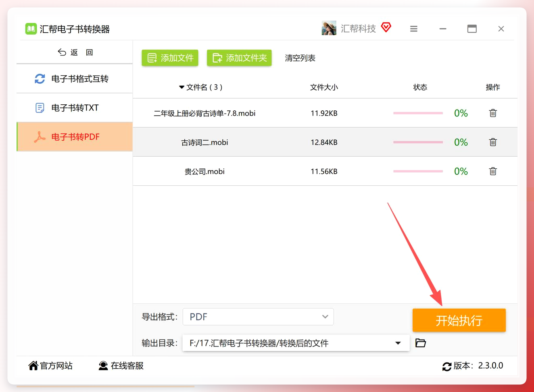Image resolution: width=534 pixels, height=392 pixels.
Task: Select file 古诗词二.mobi
Action: click(204, 142)
